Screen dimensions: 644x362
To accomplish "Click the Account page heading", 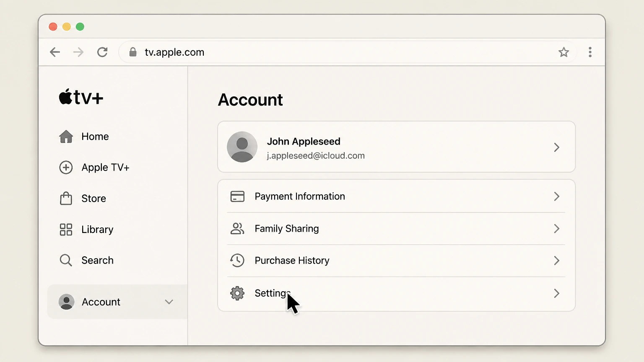I will point(250,100).
